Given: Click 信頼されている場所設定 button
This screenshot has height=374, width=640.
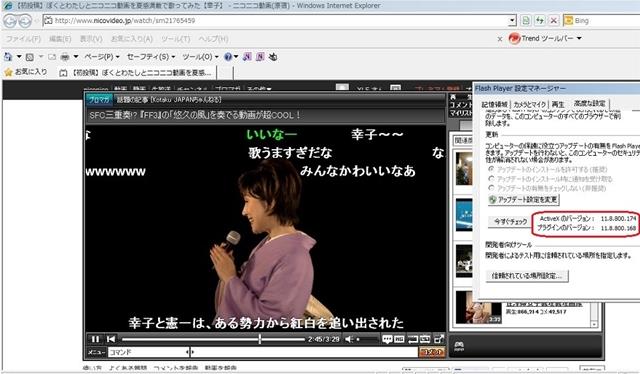Looking at the screenshot, I should [x=527, y=276].
